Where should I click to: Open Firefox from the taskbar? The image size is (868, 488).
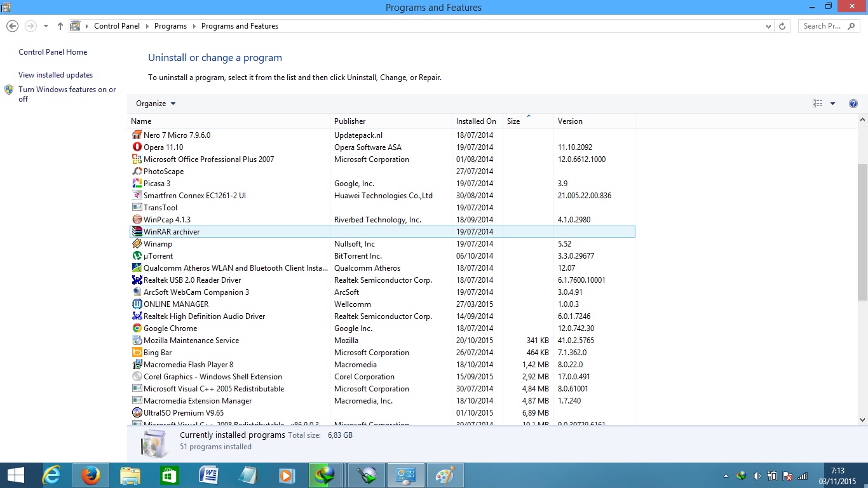90,475
